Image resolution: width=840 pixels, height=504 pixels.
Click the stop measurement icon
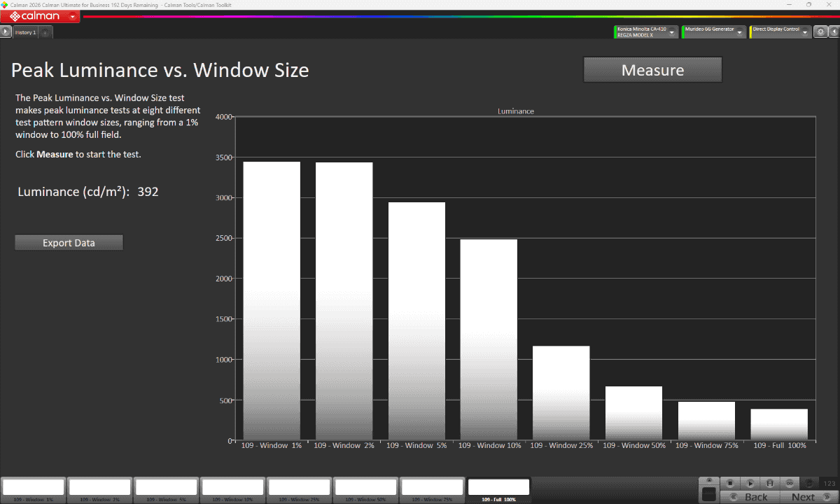[729, 483]
